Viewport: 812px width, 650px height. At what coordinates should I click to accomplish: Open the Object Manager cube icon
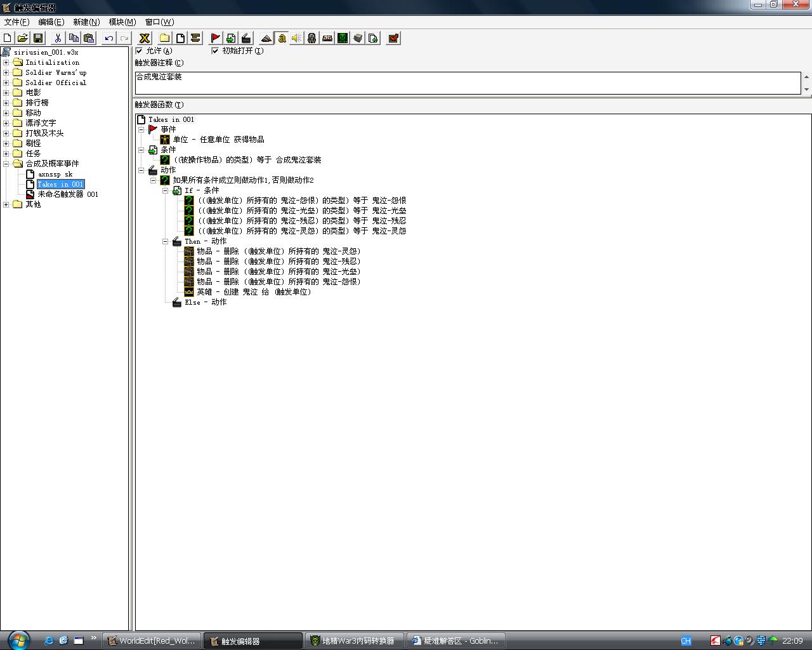click(358, 38)
